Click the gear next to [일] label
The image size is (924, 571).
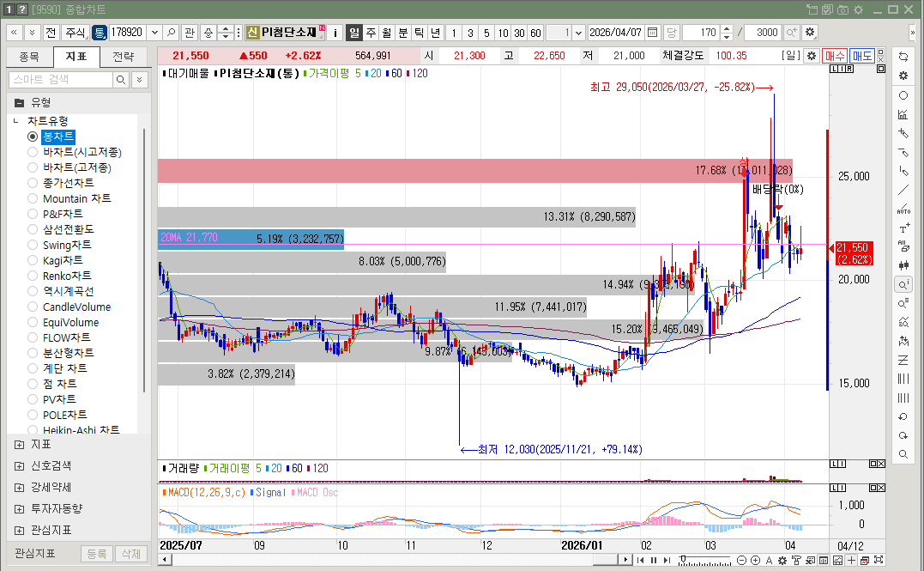tap(812, 56)
